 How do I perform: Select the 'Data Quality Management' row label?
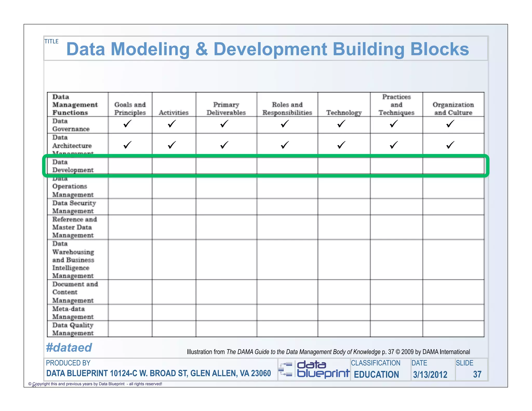pyautogui.click(x=73, y=329)
